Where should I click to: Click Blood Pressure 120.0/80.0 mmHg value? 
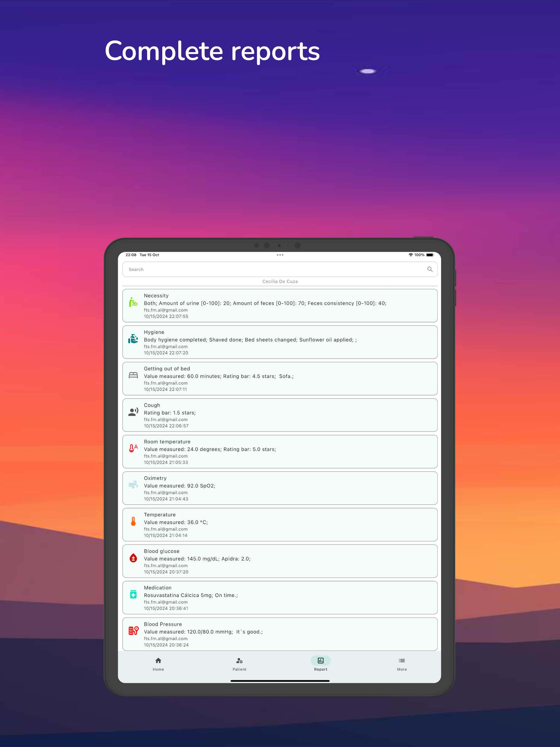point(203,632)
